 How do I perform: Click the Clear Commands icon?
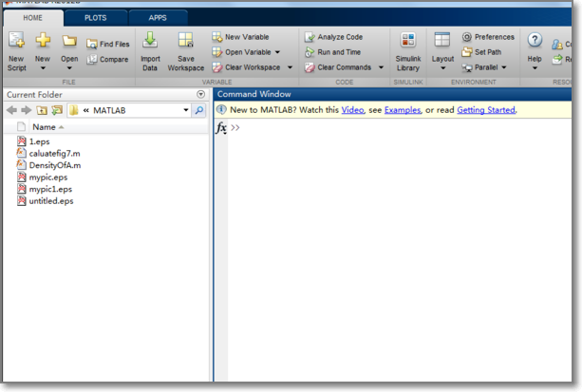310,67
